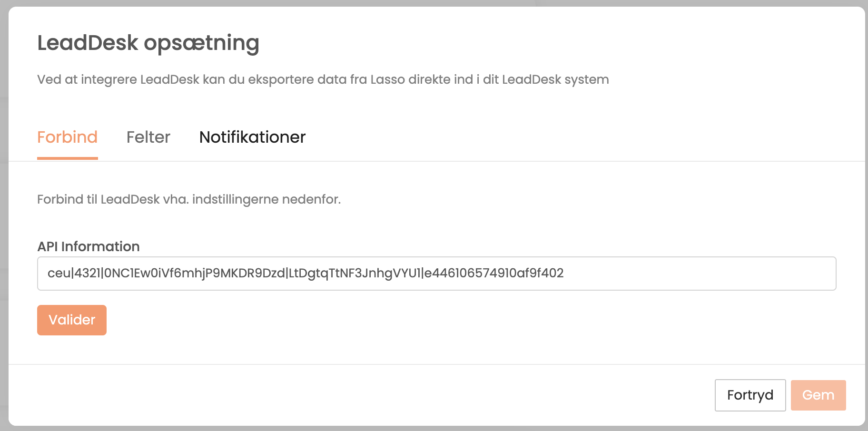Image resolution: width=868 pixels, height=431 pixels.
Task: Switch to the Felter tab
Action: coord(148,137)
